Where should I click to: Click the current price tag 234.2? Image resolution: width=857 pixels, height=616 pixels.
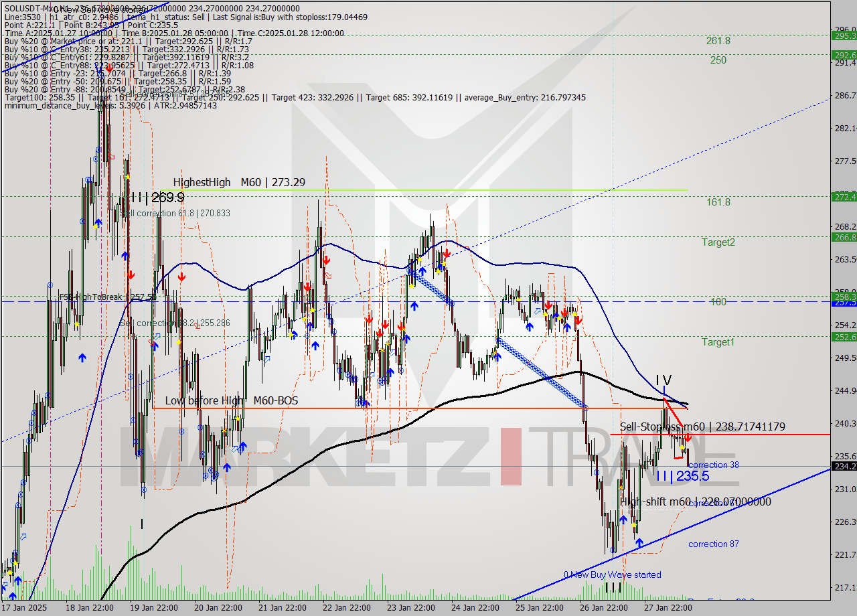tap(844, 466)
